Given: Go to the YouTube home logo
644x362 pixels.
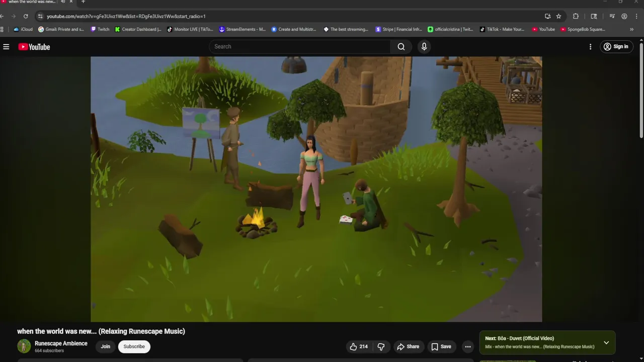Looking at the screenshot, I should coord(34,47).
